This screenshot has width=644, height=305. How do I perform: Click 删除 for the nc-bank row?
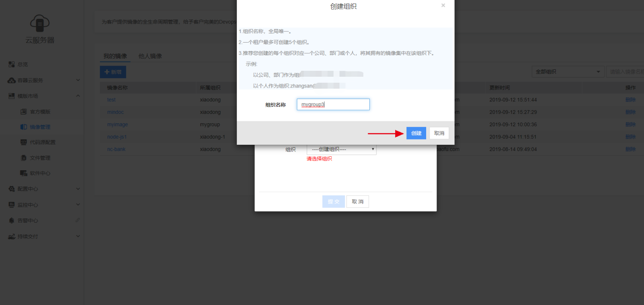(630, 149)
